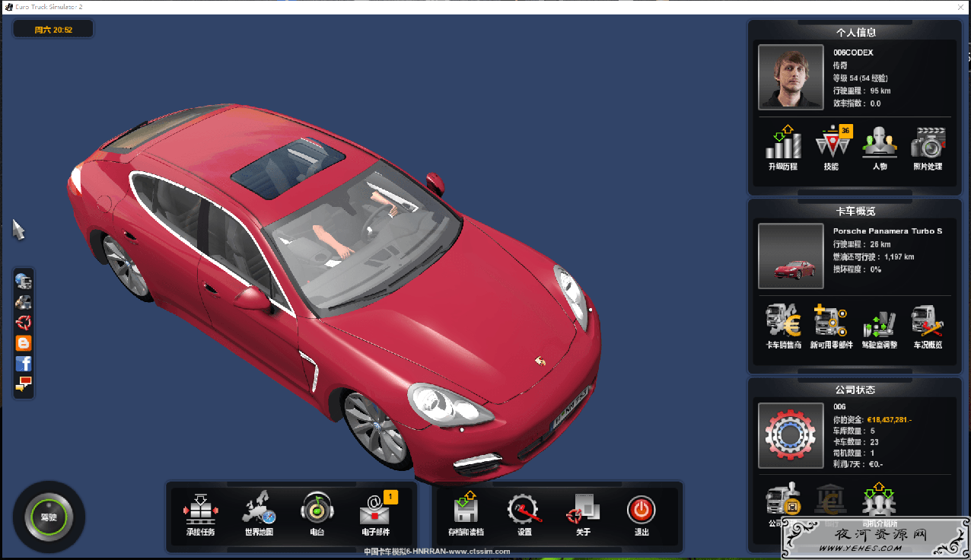
Task: Click the 006CODEX driver name
Action: click(x=853, y=52)
